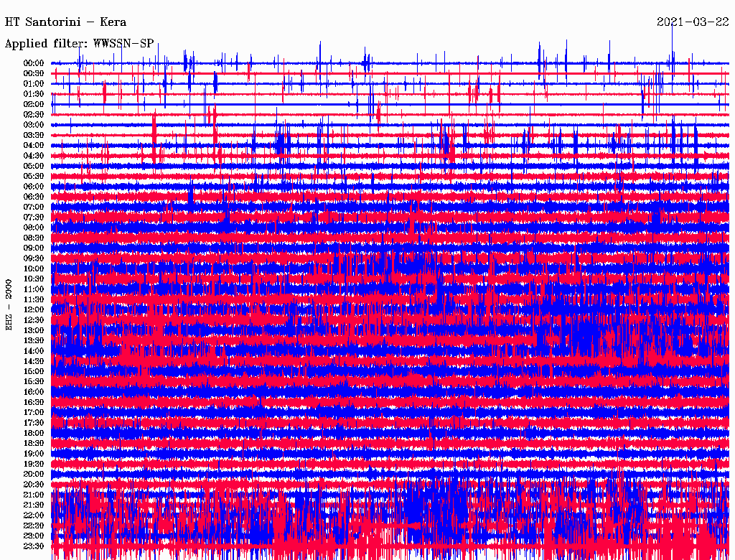The width and height of the screenshot is (735, 560).
Task: Select the 04:30 time row label
Action: [34, 156]
